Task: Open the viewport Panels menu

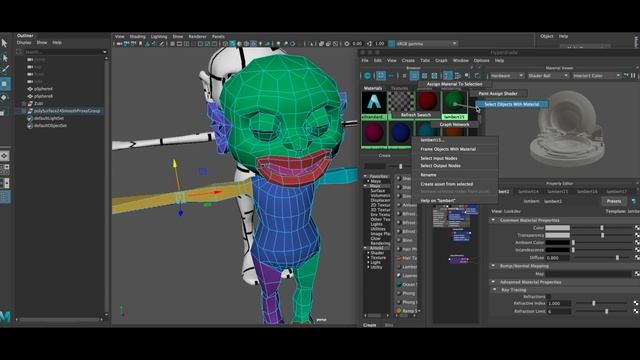Action: pyautogui.click(x=218, y=37)
